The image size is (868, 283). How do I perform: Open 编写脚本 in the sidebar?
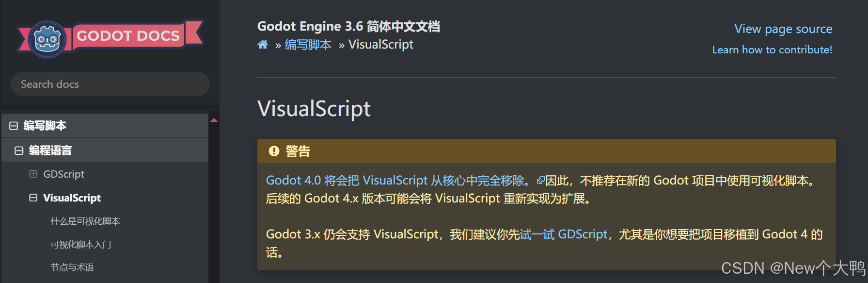[x=45, y=126]
